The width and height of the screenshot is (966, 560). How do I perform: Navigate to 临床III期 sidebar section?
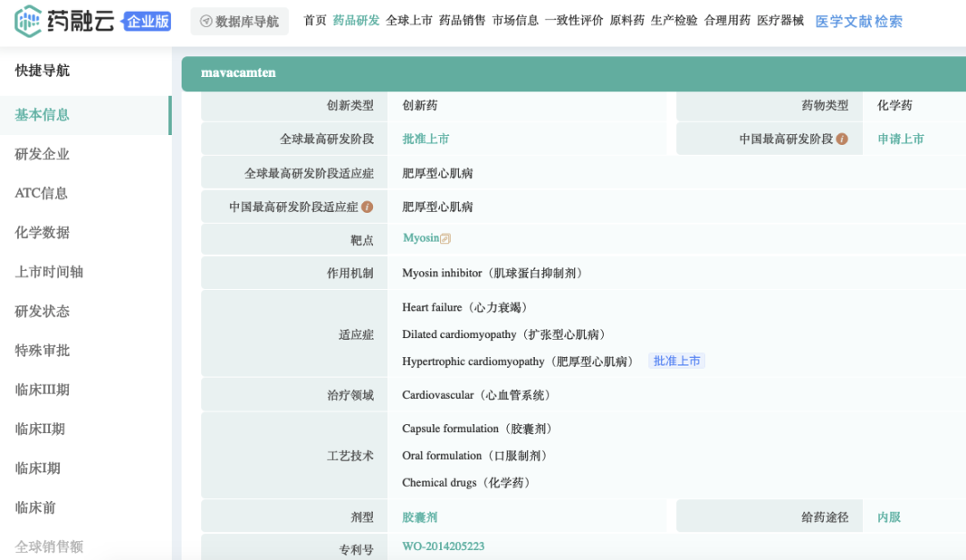[42, 389]
